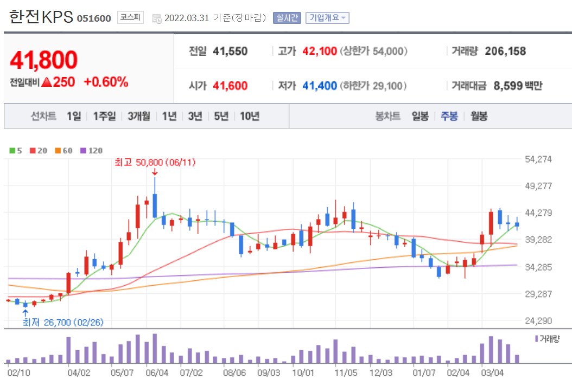Show the 5년 line chart
The width and height of the screenshot is (572, 392).
click(x=221, y=116)
